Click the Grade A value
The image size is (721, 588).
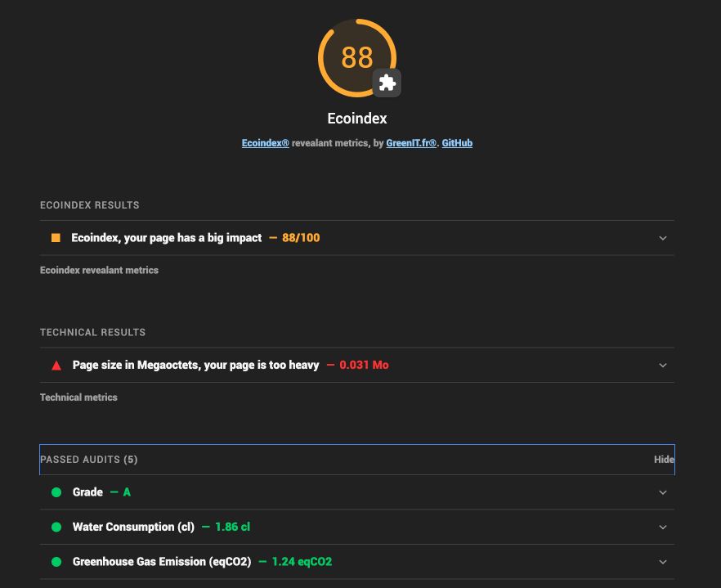127,492
